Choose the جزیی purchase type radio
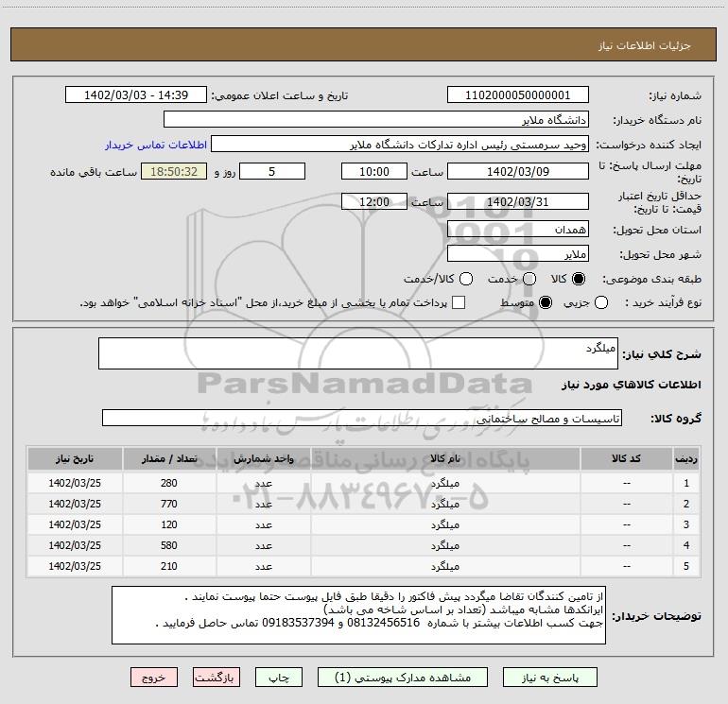 tap(600, 302)
